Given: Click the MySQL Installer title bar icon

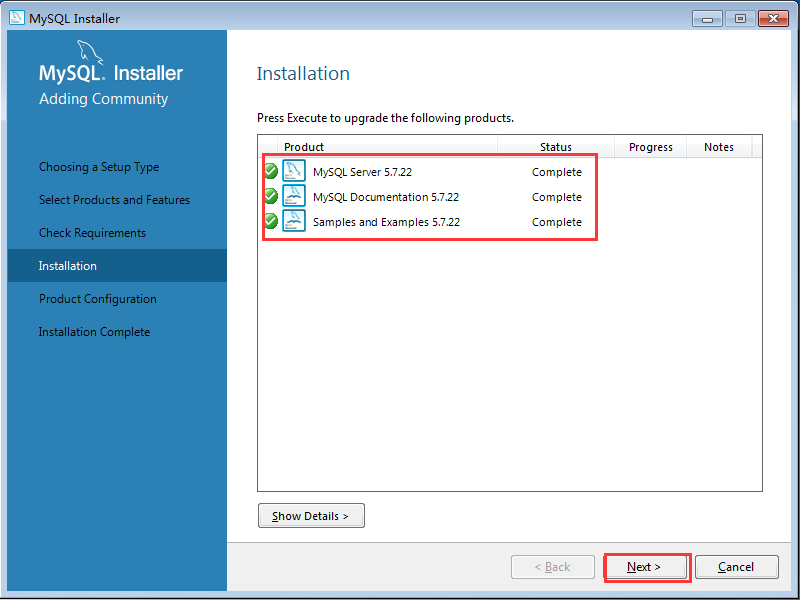Looking at the screenshot, I should click(x=16, y=18).
